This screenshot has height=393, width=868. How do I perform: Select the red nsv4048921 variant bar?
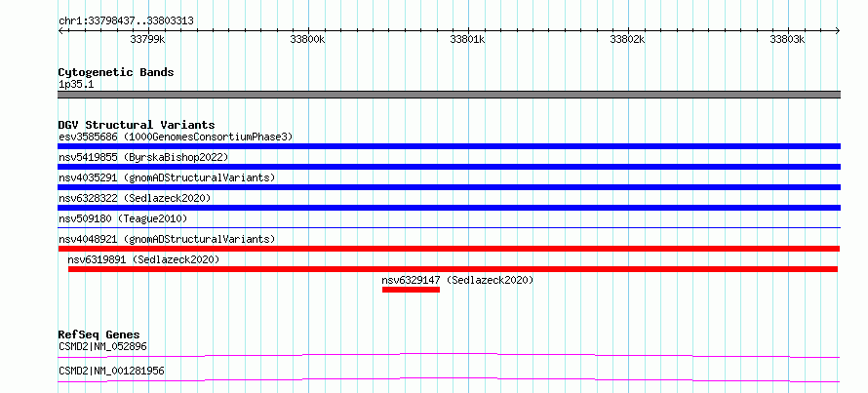tap(449, 249)
